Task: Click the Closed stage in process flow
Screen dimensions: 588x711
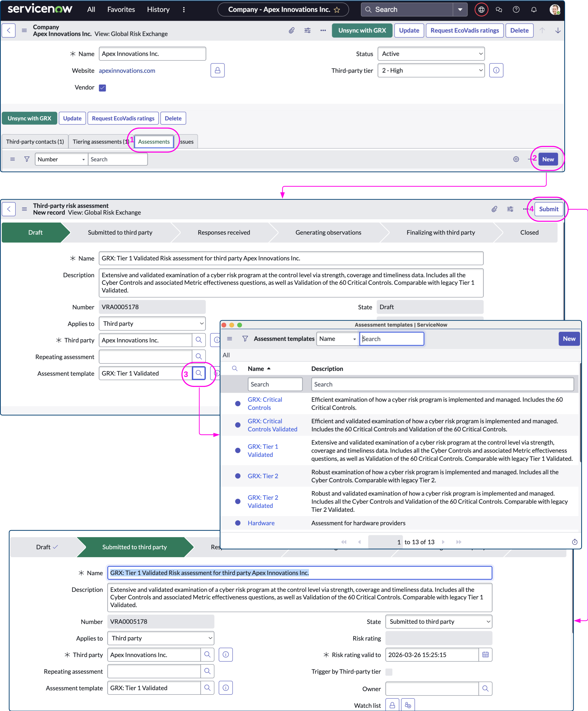Action: pyautogui.click(x=529, y=232)
